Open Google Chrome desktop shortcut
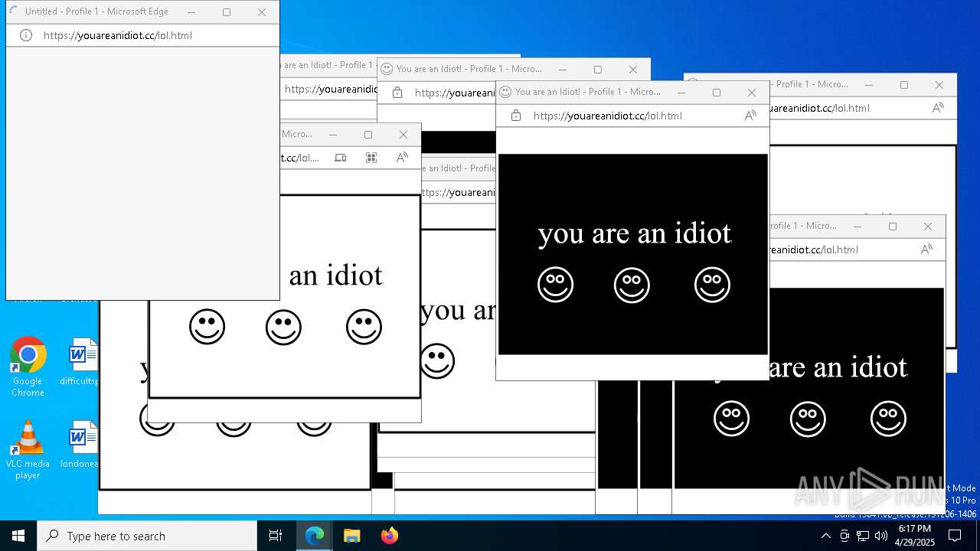980x551 pixels. tap(28, 367)
